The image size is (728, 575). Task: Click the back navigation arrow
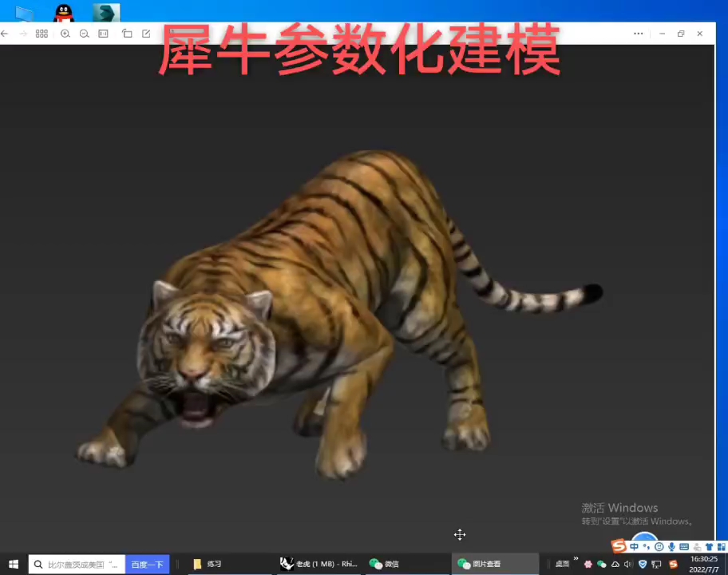(5, 34)
